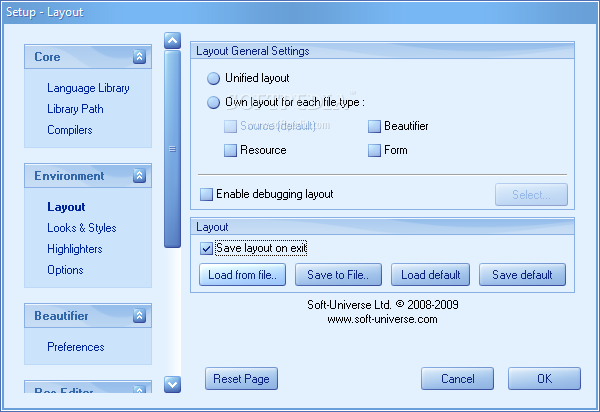Tick the Source (default) checkbox
This screenshot has width=600, height=412.
(x=230, y=126)
